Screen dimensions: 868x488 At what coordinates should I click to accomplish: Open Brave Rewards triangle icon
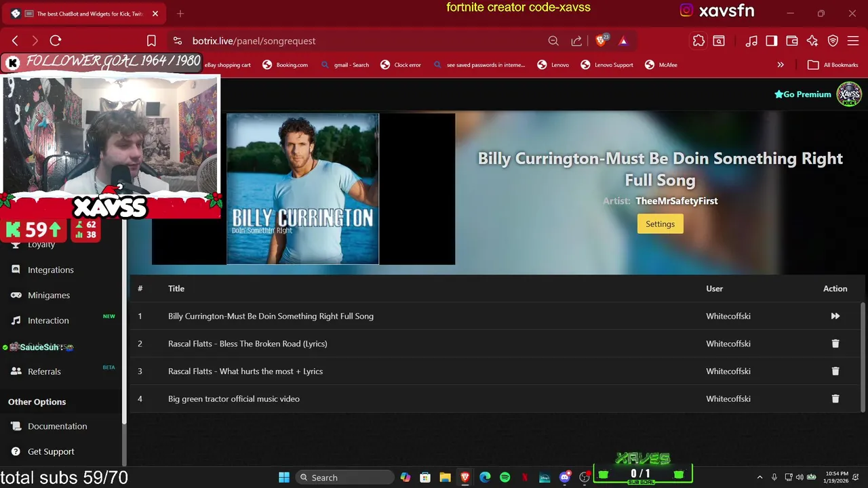pos(623,41)
